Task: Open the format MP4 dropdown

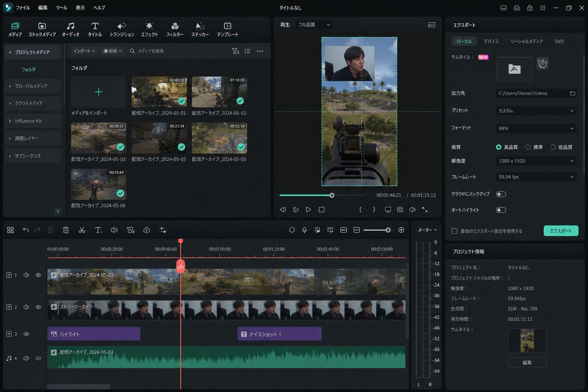Action: click(x=536, y=128)
